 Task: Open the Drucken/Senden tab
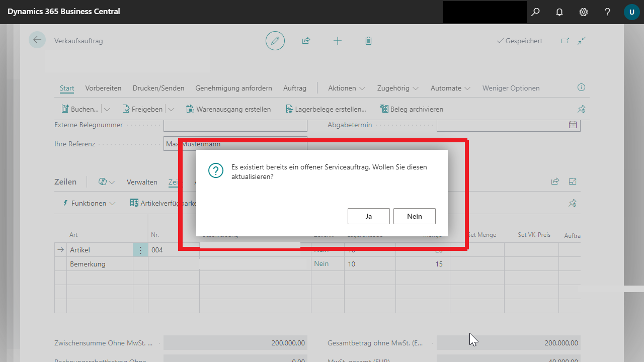(158, 88)
